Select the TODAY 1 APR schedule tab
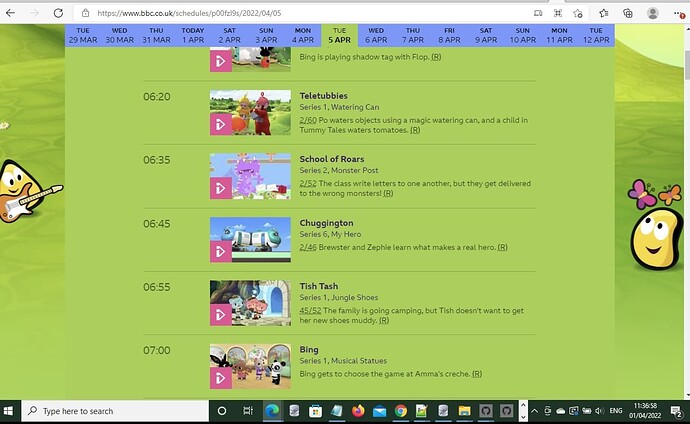The image size is (690, 424). 193,35
